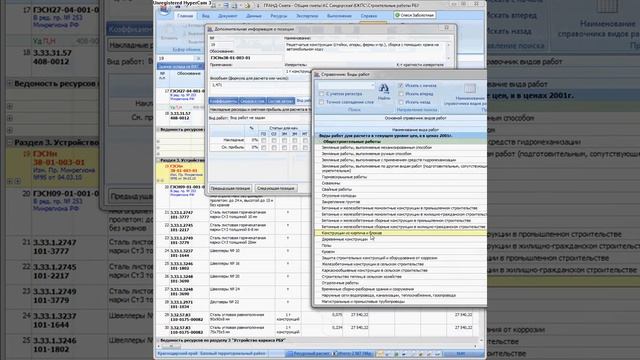Check the ОЗ box in Накладные row

(x=274, y=140)
